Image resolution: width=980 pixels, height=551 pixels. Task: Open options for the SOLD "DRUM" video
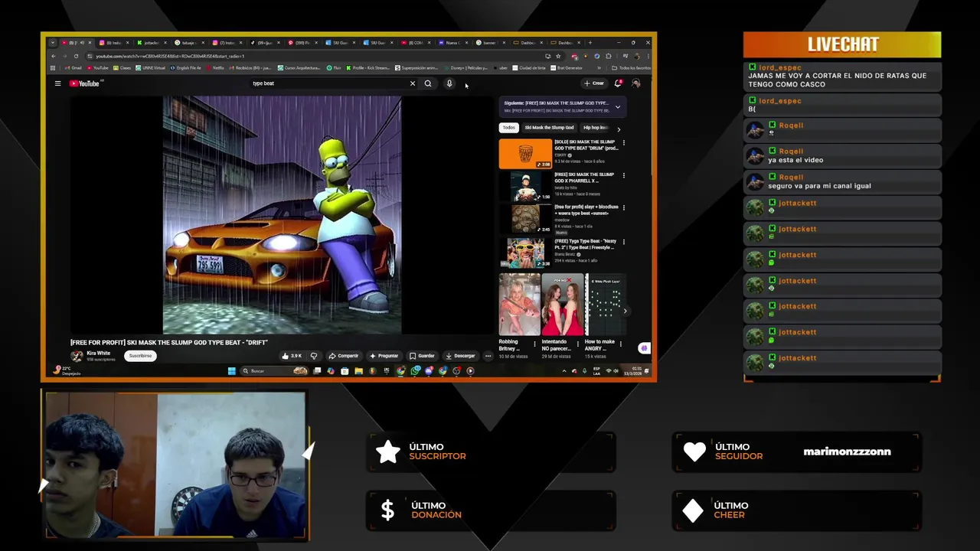[623, 142]
